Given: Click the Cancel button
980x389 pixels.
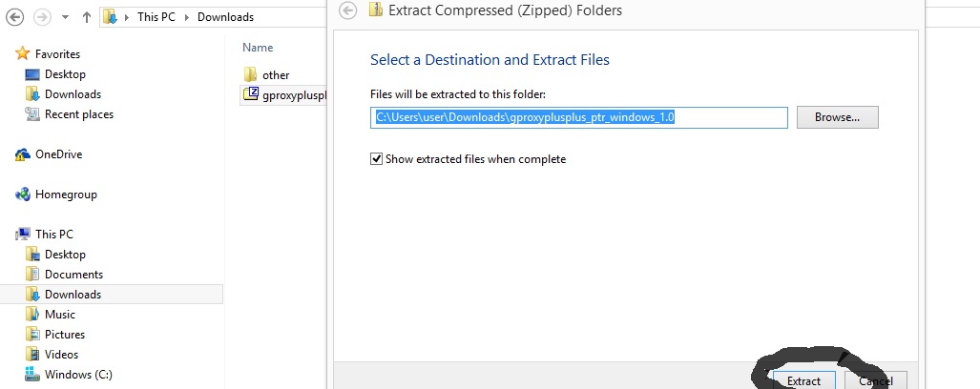Looking at the screenshot, I should (x=876, y=379).
